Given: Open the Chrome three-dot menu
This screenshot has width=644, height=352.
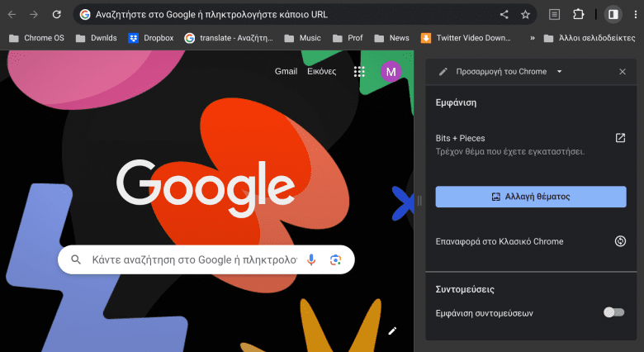Looking at the screenshot, I should click(x=636, y=14).
